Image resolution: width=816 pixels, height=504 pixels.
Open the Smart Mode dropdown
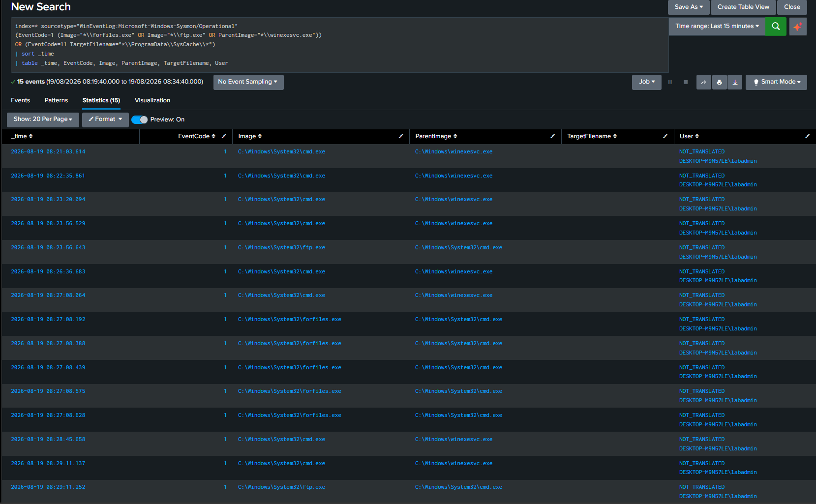click(x=776, y=82)
